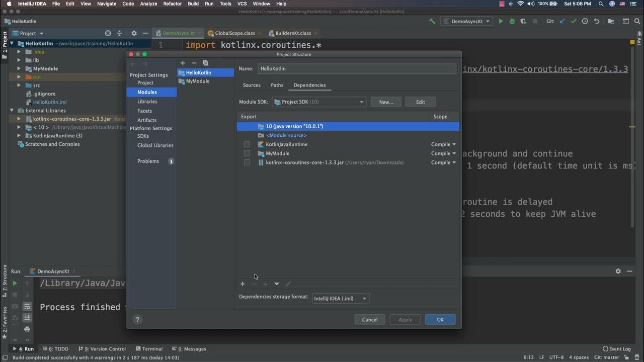Select .gitignore file in tree

[44, 94]
